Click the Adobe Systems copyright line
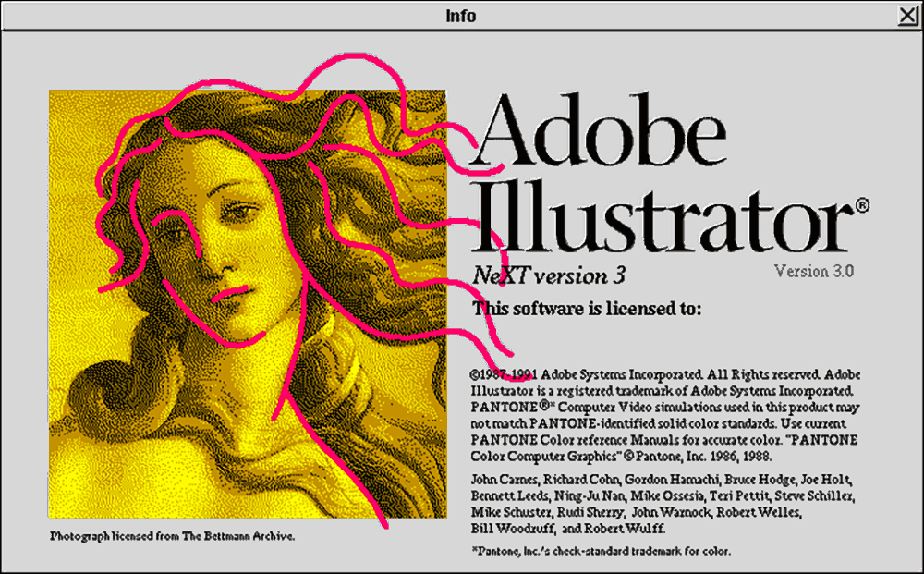924x574 pixels. pos(666,374)
